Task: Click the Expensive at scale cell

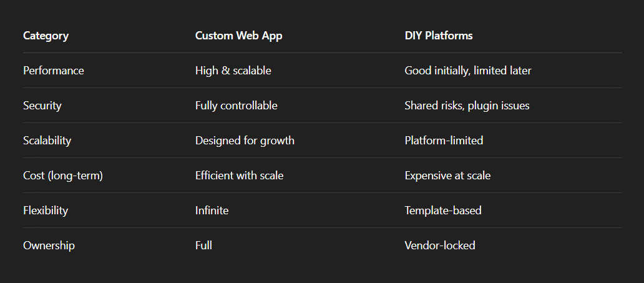Action: 447,176
